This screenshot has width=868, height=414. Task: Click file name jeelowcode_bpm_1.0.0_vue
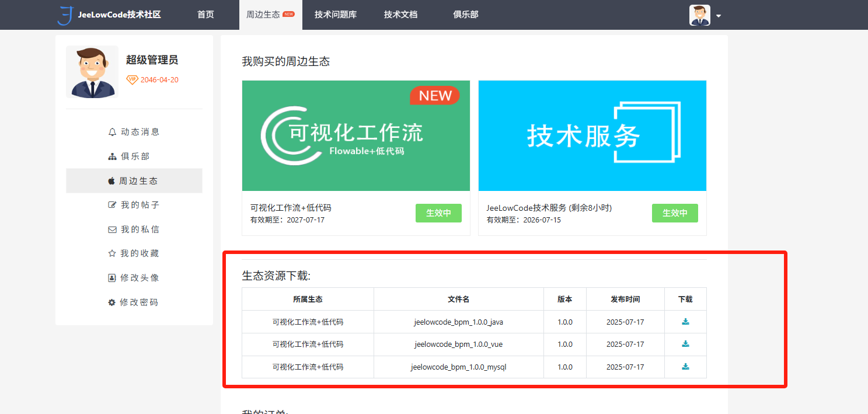(x=458, y=344)
